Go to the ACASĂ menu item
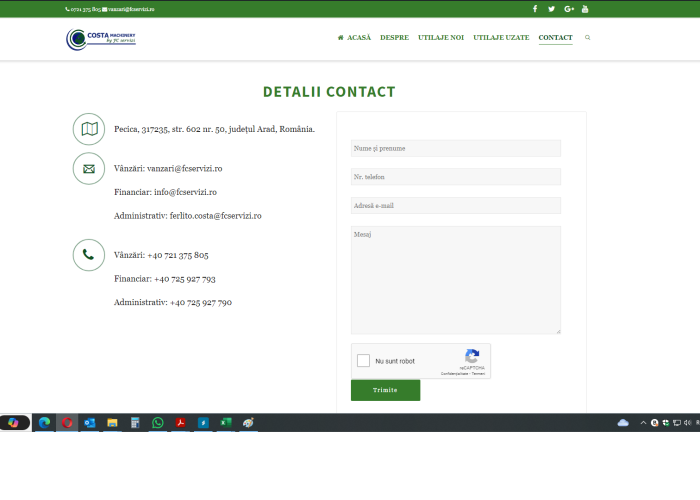700x500 pixels. [x=355, y=37]
